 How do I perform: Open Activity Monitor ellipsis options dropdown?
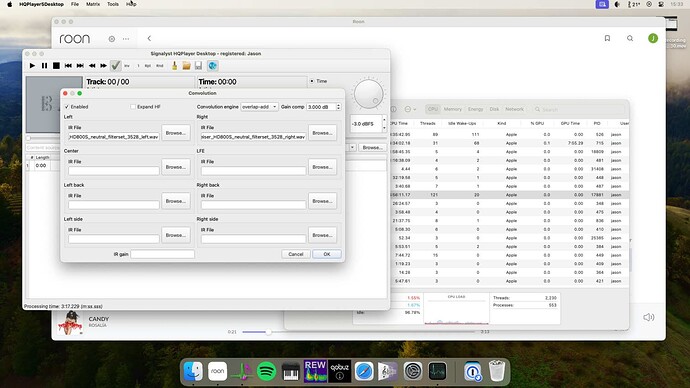pos(410,109)
